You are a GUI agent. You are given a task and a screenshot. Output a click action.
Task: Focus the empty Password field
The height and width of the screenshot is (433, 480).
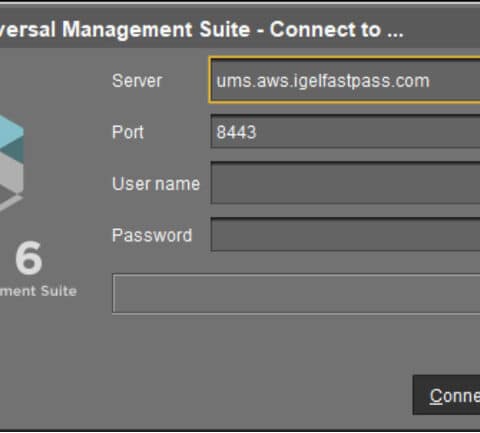(346, 234)
